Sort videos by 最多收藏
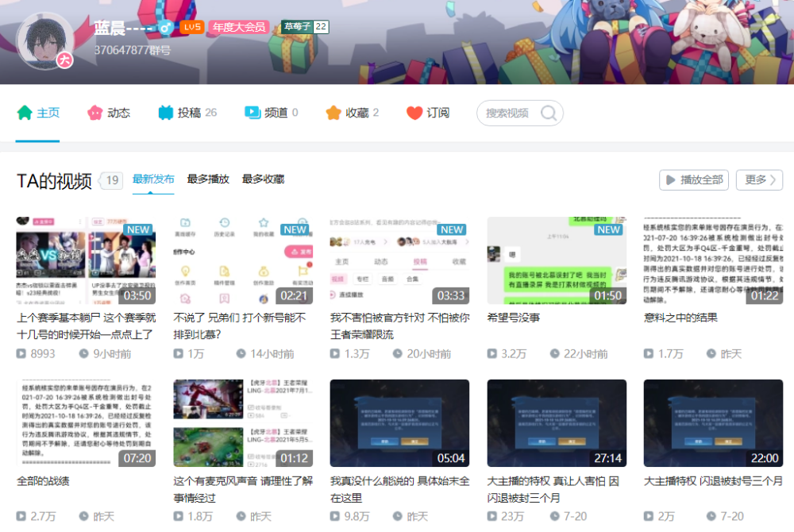Image resolution: width=794 pixels, height=532 pixels. 264,179
